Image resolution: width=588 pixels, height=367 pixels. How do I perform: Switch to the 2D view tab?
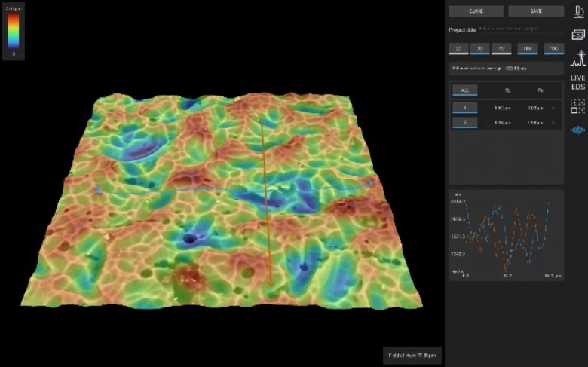(457, 49)
